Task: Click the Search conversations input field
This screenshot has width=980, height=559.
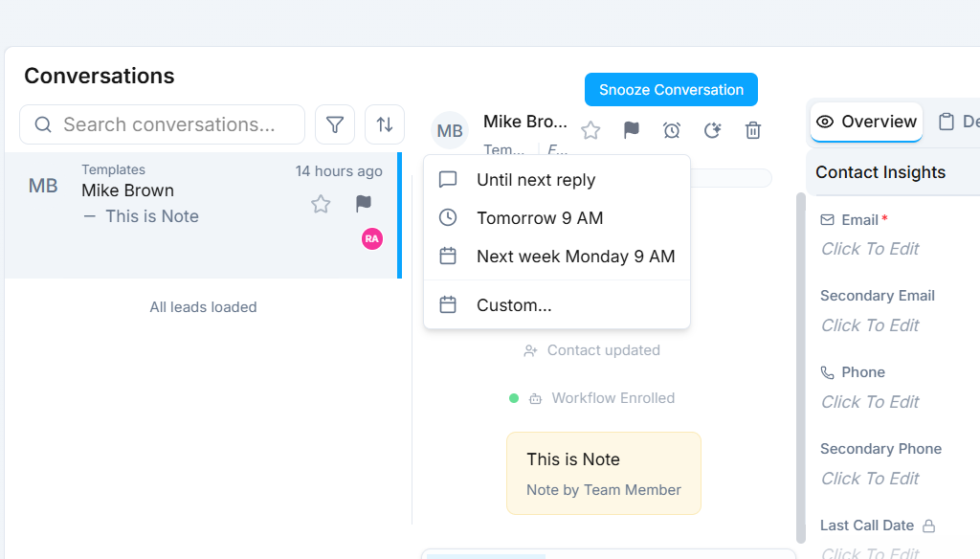Action: pos(168,124)
